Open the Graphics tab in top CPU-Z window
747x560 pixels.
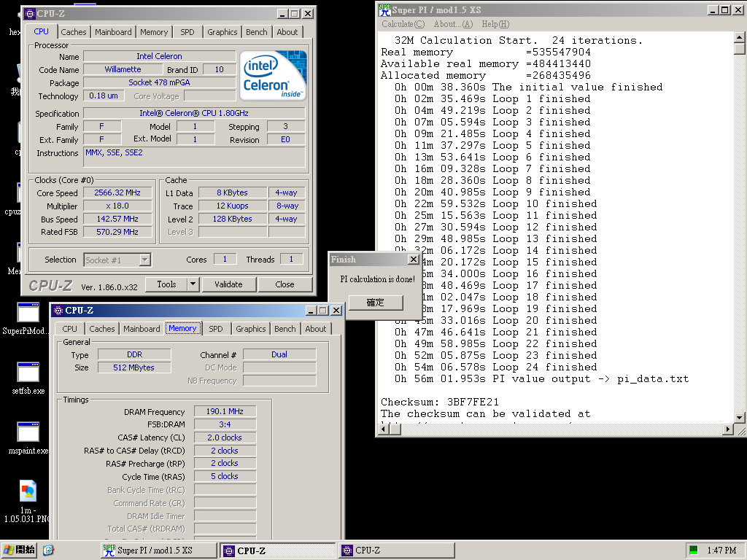coord(222,32)
